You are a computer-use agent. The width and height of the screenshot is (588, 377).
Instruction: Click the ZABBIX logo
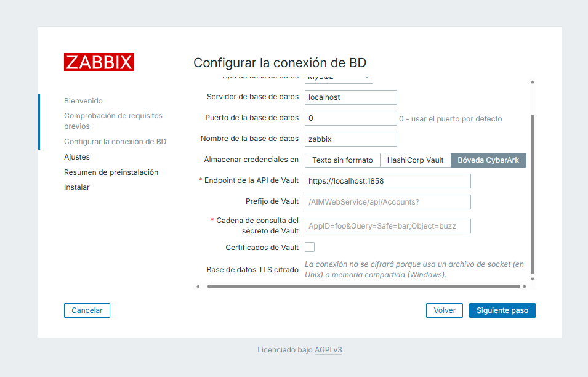(x=99, y=62)
